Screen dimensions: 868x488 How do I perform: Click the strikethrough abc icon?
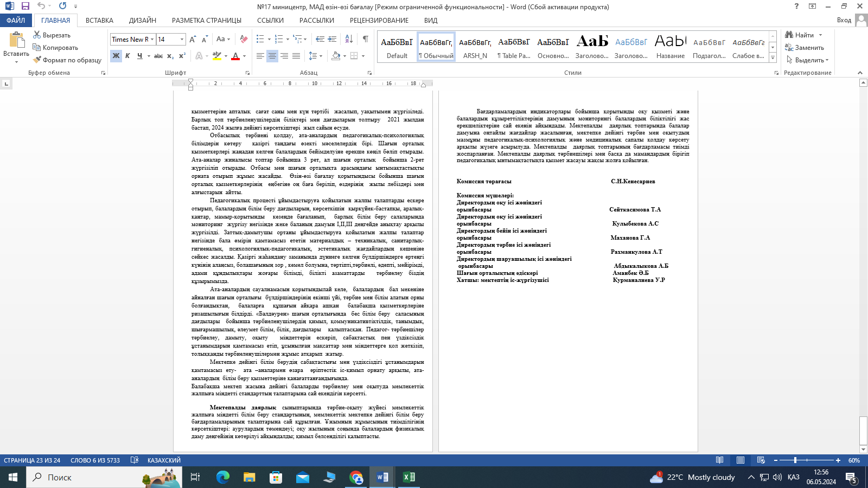(158, 56)
